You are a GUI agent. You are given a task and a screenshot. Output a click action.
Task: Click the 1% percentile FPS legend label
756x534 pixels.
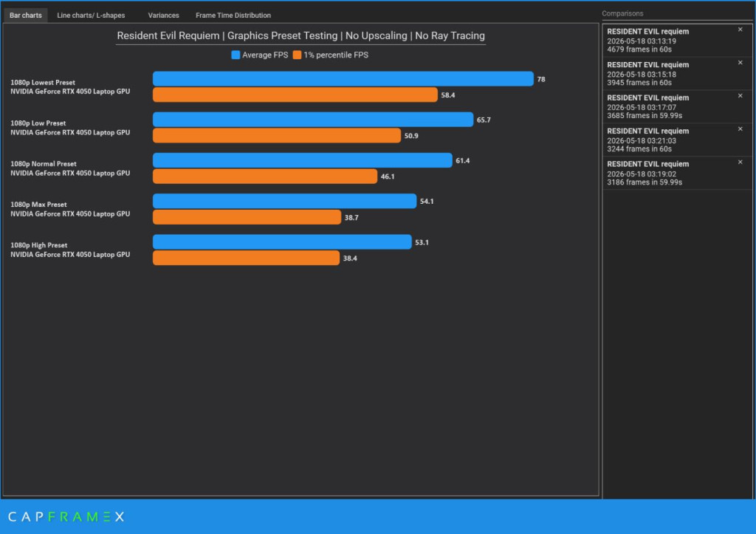(336, 55)
